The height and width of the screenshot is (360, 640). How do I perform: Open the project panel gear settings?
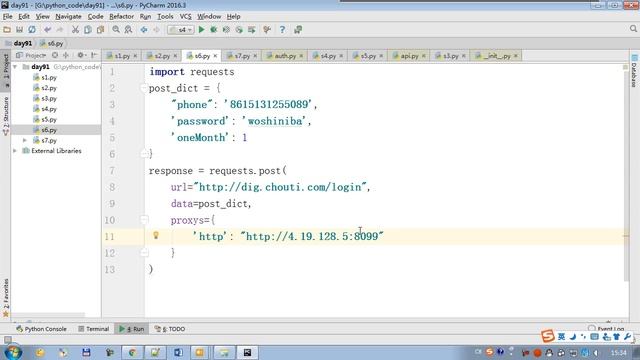81,55
